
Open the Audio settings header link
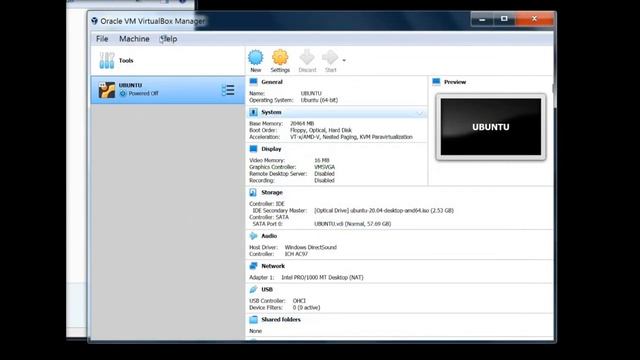[269, 236]
